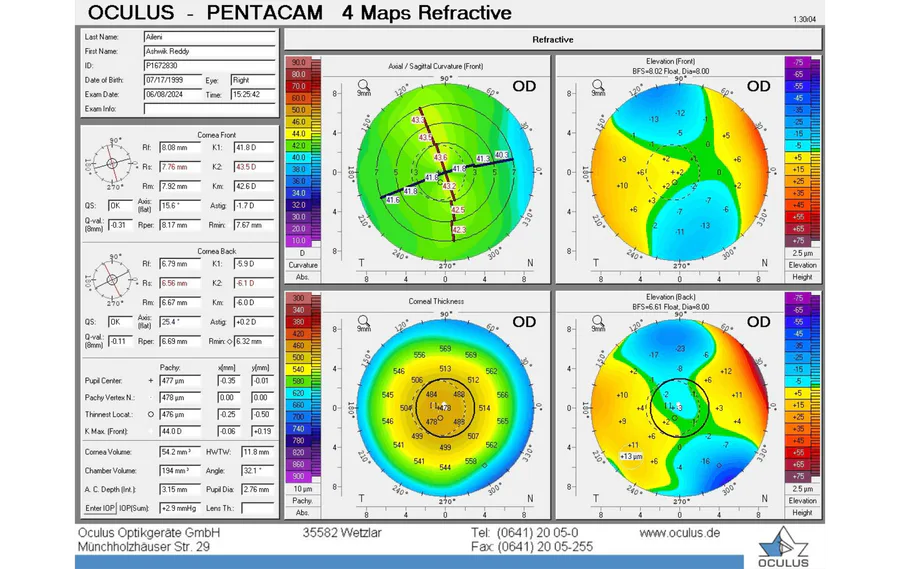Click the Cornea Front Astig field -1.7 D
This screenshot has height=569, width=900.
pos(254,206)
